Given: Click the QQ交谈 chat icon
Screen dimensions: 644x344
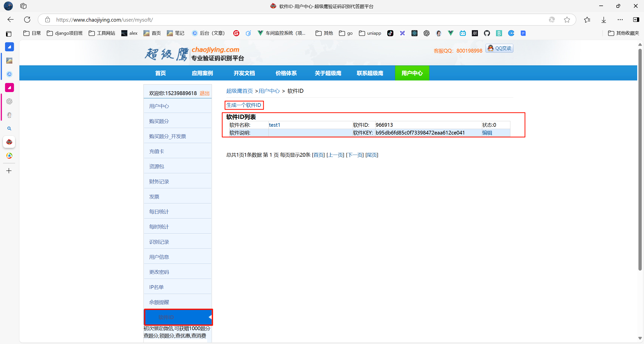Looking at the screenshot, I should click(x=499, y=48).
